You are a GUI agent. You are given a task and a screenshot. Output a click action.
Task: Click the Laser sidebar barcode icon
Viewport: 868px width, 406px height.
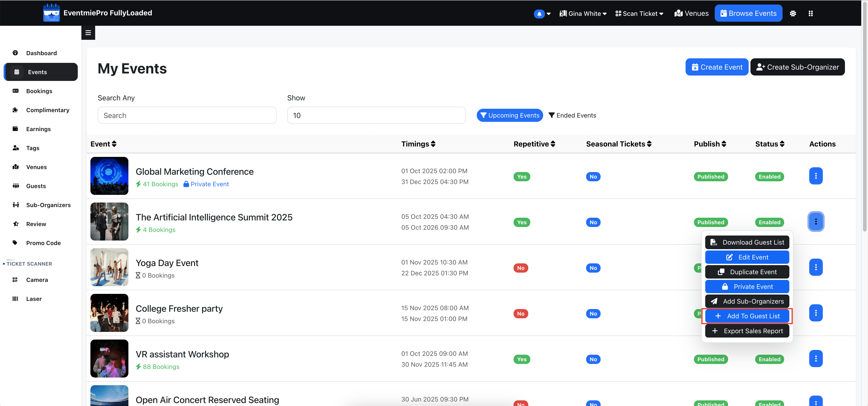[x=15, y=299]
